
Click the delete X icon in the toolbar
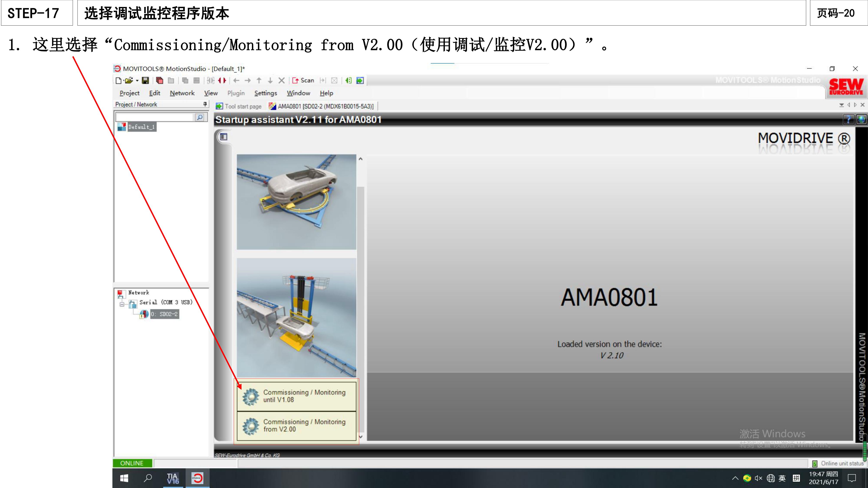click(x=282, y=80)
